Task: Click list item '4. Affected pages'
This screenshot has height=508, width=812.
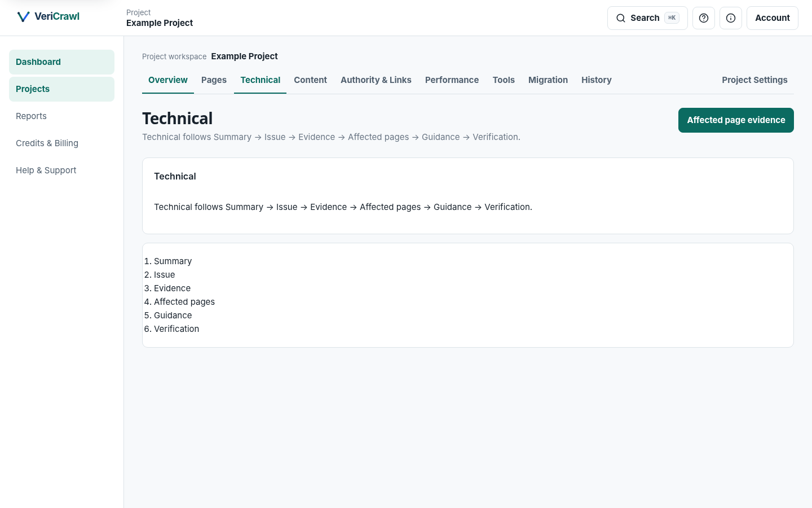Action: coord(179,302)
